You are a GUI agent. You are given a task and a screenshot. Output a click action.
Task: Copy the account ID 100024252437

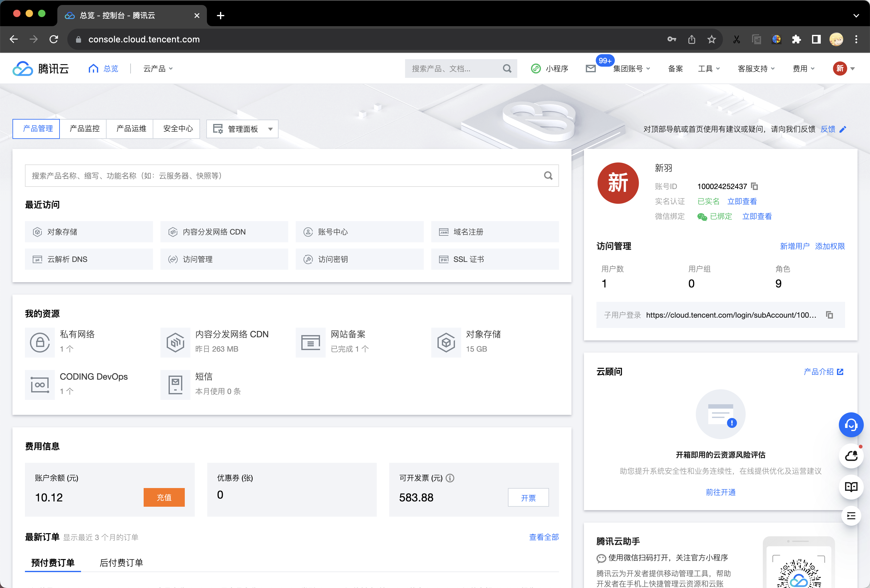pyautogui.click(x=755, y=186)
